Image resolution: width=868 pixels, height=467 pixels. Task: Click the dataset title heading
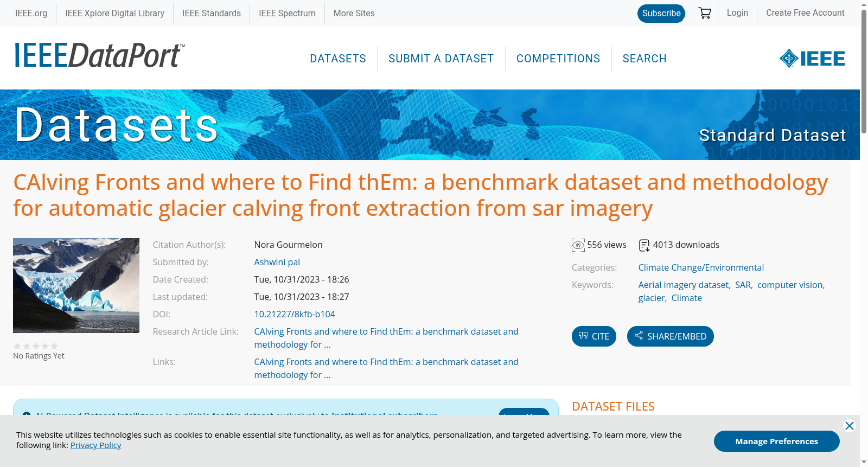click(420, 195)
